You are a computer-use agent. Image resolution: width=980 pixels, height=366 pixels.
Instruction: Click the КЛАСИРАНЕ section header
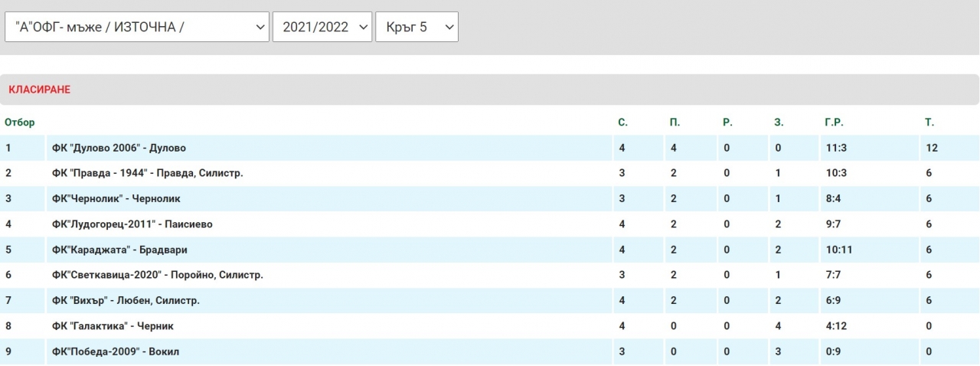tap(40, 90)
